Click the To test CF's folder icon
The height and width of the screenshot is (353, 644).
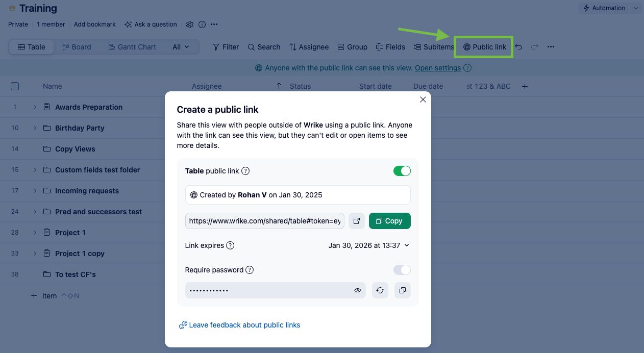(x=47, y=274)
